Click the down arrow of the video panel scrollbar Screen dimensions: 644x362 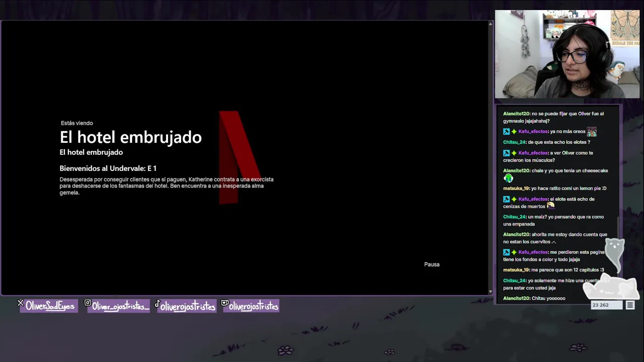[491, 292]
